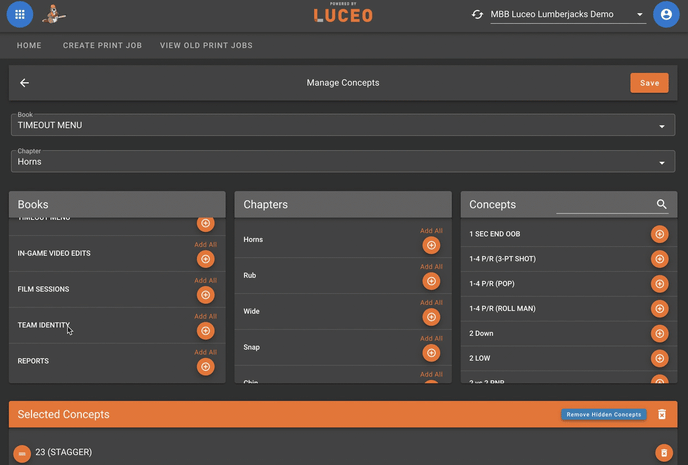Click the 1 SEC END OOB text
Image resolution: width=688 pixels, height=465 pixels.
494,234
